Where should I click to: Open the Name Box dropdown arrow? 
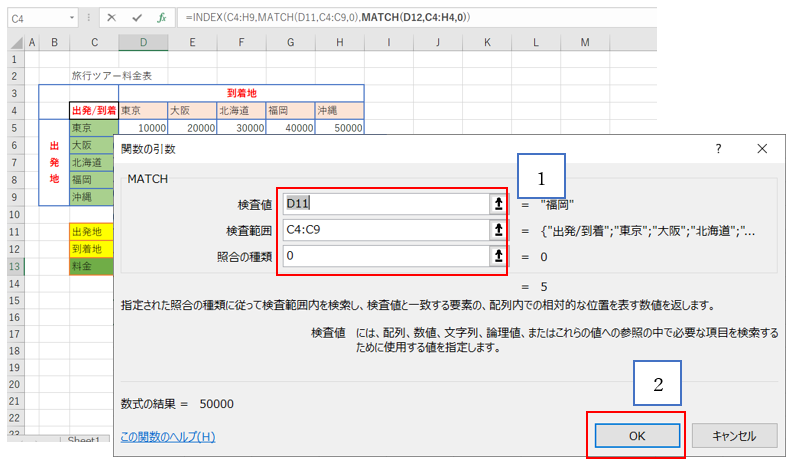click(x=73, y=18)
